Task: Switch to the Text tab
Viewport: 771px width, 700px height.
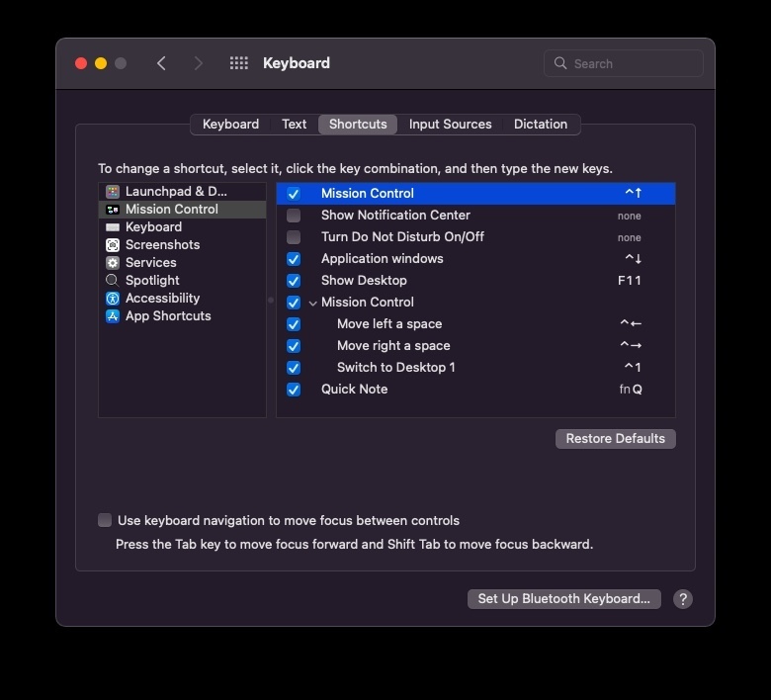Action: (x=294, y=124)
